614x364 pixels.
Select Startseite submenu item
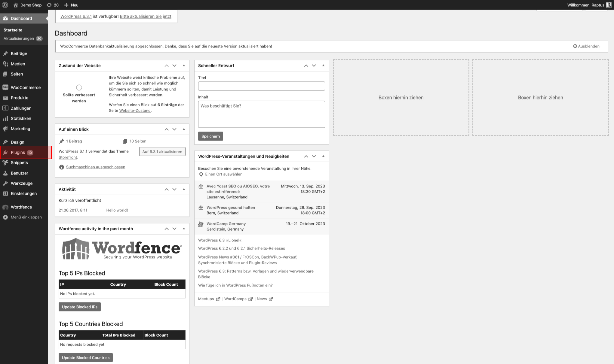[13, 30]
